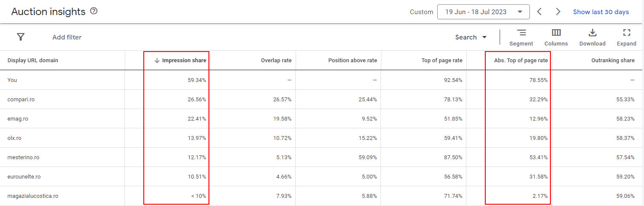
Task: Sort by Top of page rate header
Action: [442, 61]
